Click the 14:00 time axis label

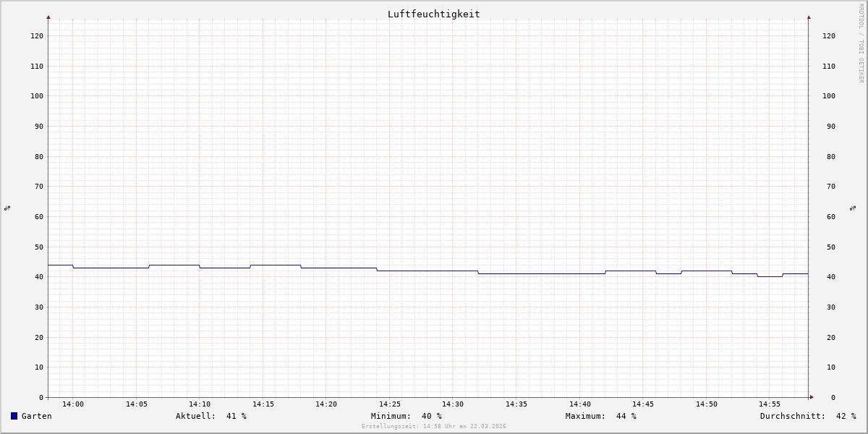click(73, 404)
